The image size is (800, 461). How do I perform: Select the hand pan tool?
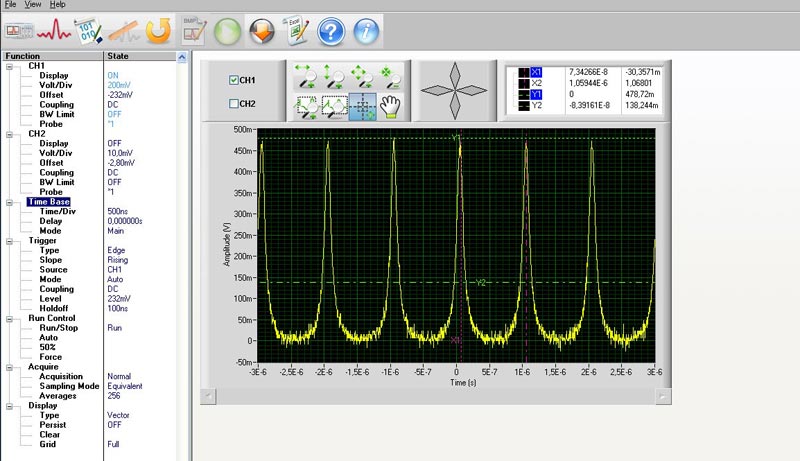click(390, 107)
